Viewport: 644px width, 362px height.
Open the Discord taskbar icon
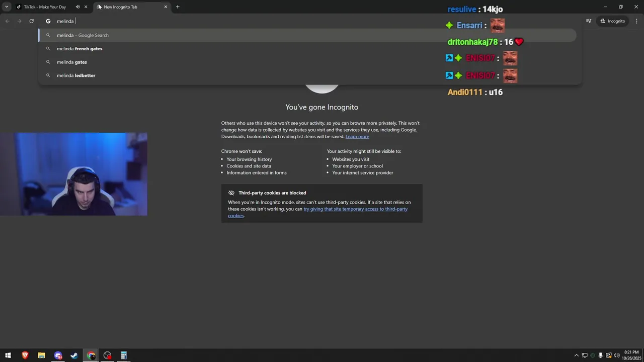pyautogui.click(x=58, y=355)
